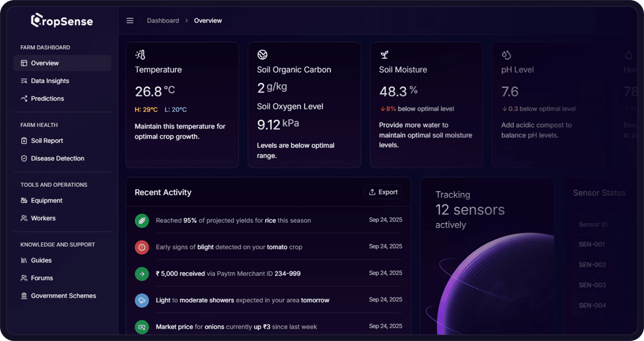Open Government Schemes in sidebar
The height and width of the screenshot is (341, 644).
pyautogui.click(x=63, y=296)
